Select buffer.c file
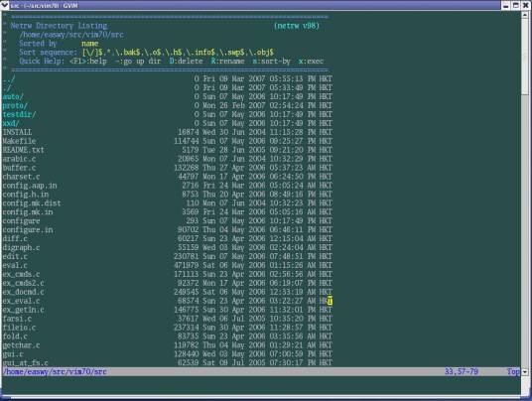Image resolution: width=532 pixels, height=401 pixels. pos(19,168)
